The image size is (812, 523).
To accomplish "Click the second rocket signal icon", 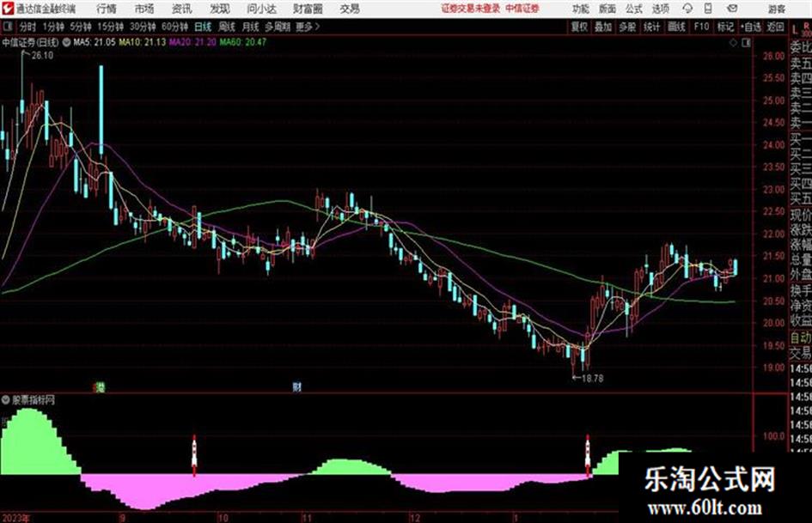I will click(587, 455).
